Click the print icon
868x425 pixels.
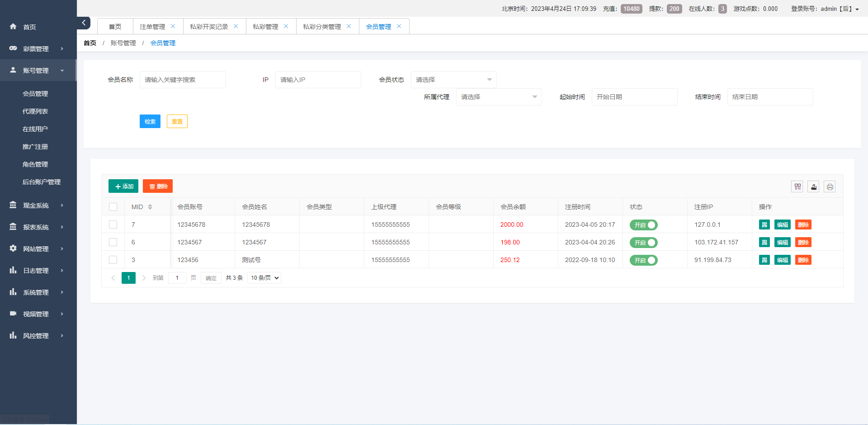point(830,186)
